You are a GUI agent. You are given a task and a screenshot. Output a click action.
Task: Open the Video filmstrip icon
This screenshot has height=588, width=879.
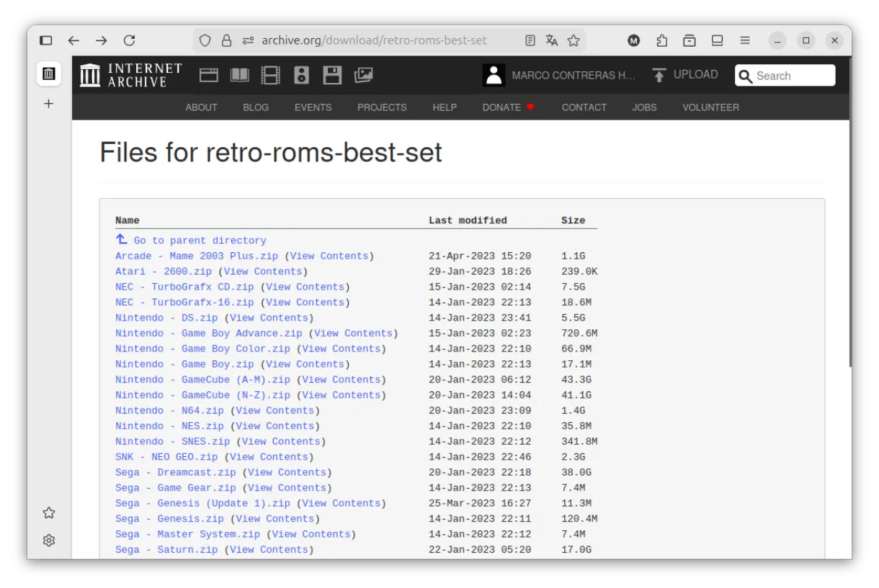click(x=270, y=74)
